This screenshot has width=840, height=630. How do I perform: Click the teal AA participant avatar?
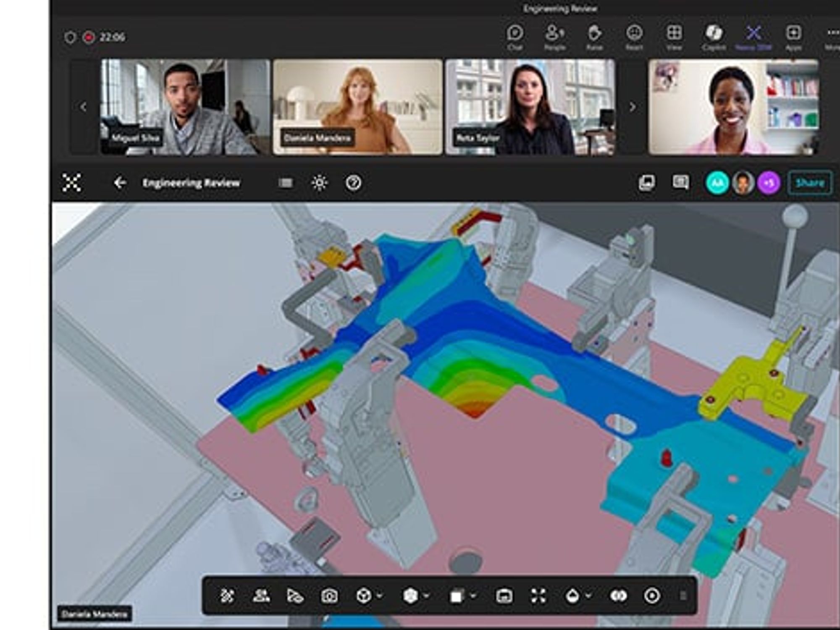click(x=717, y=183)
